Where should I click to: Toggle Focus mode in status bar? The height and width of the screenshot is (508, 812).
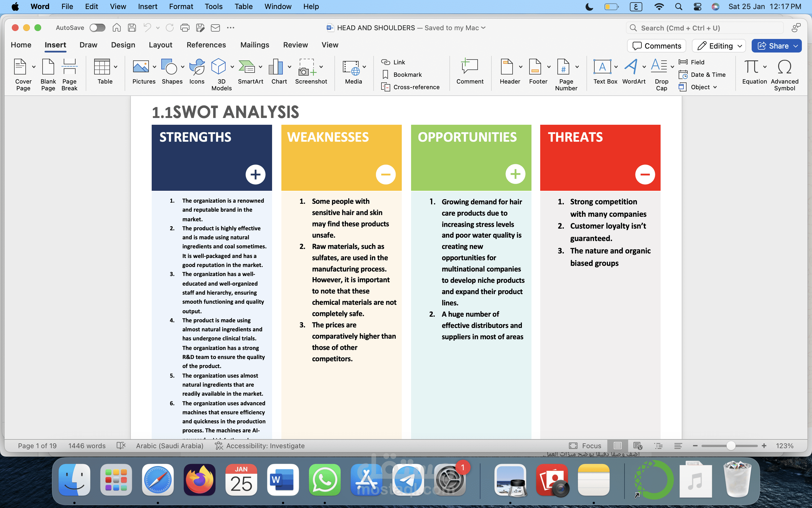585,446
